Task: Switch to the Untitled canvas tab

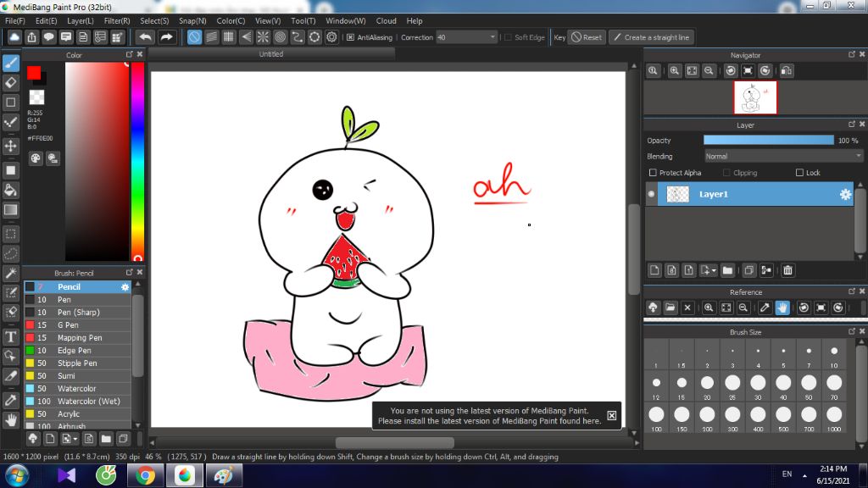Action: (271, 54)
